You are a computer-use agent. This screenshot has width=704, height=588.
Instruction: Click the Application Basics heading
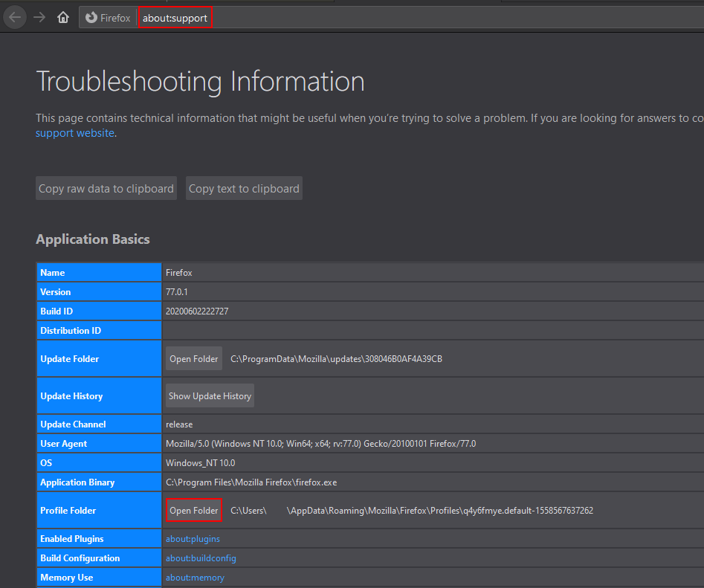93,239
